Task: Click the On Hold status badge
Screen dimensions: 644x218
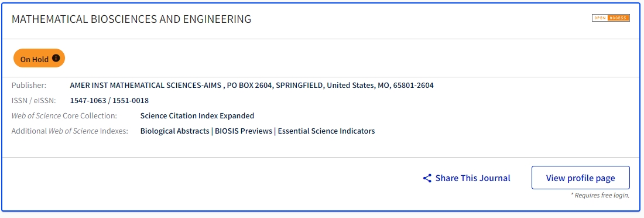Action: click(39, 59)
